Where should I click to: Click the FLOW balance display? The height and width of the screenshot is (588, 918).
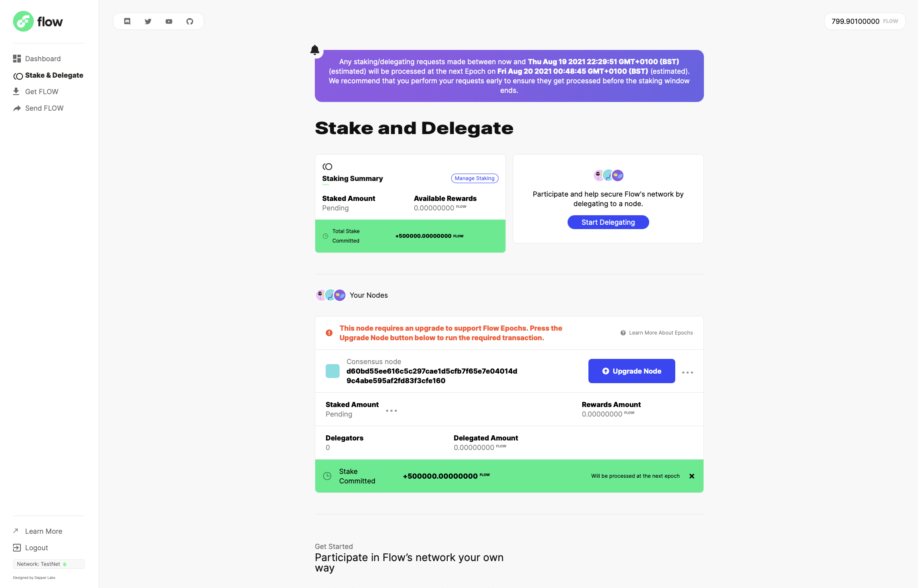(x=864, y=21)
